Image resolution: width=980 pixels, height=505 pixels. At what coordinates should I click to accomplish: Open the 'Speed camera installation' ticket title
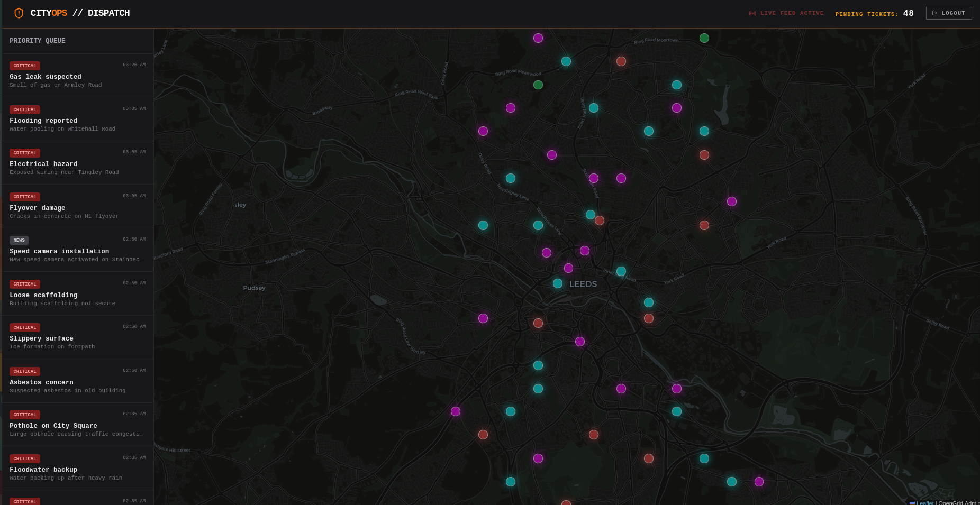(59, 251)
